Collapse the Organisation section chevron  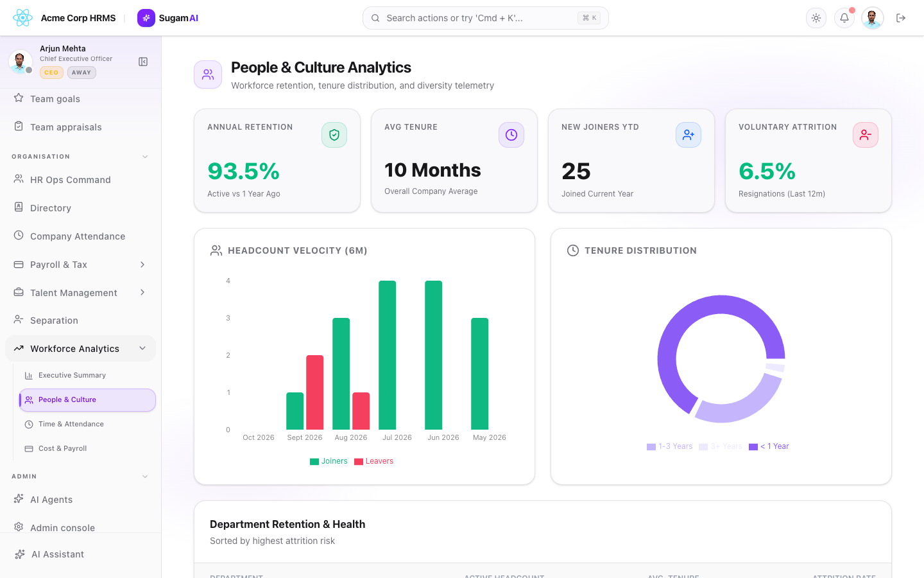point(145,157)
